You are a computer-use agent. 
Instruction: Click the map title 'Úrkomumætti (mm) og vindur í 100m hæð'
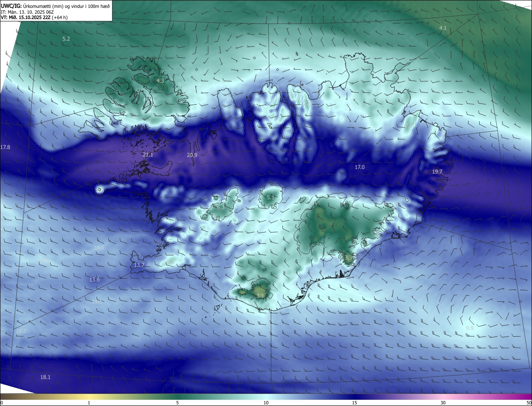[66, 6]
